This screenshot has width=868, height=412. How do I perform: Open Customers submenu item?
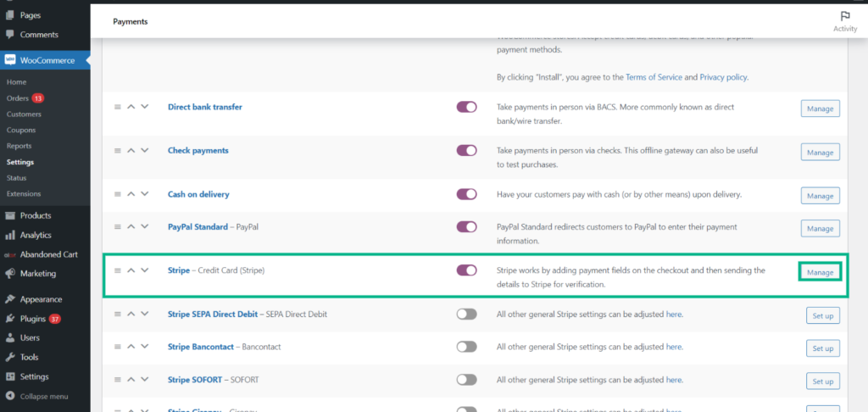coord(24,114)
